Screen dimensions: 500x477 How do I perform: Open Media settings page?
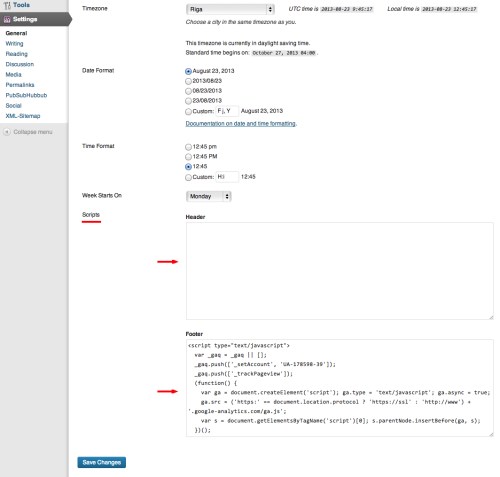click(x=14, y=74)
